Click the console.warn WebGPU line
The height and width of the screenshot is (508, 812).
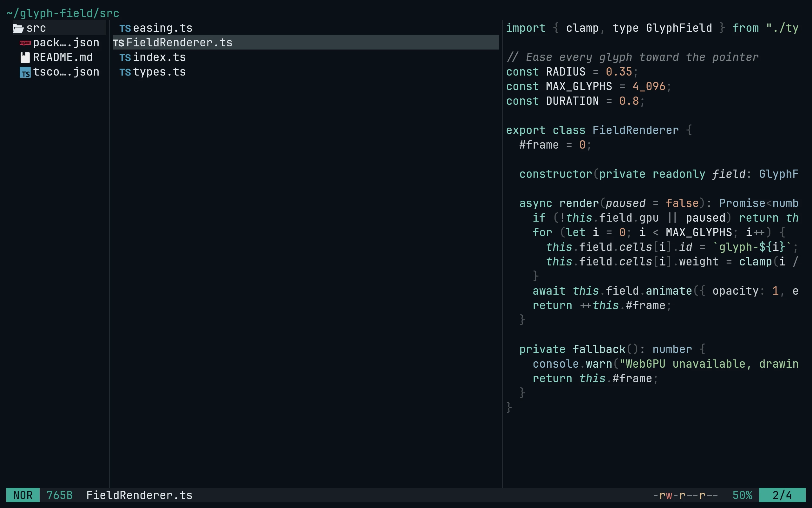665,364
